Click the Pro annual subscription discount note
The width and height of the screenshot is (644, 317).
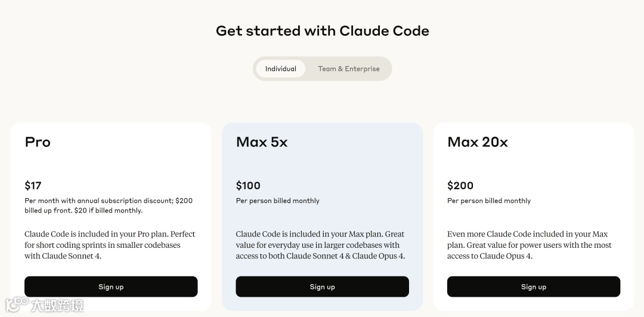click(x=109, y=205)
